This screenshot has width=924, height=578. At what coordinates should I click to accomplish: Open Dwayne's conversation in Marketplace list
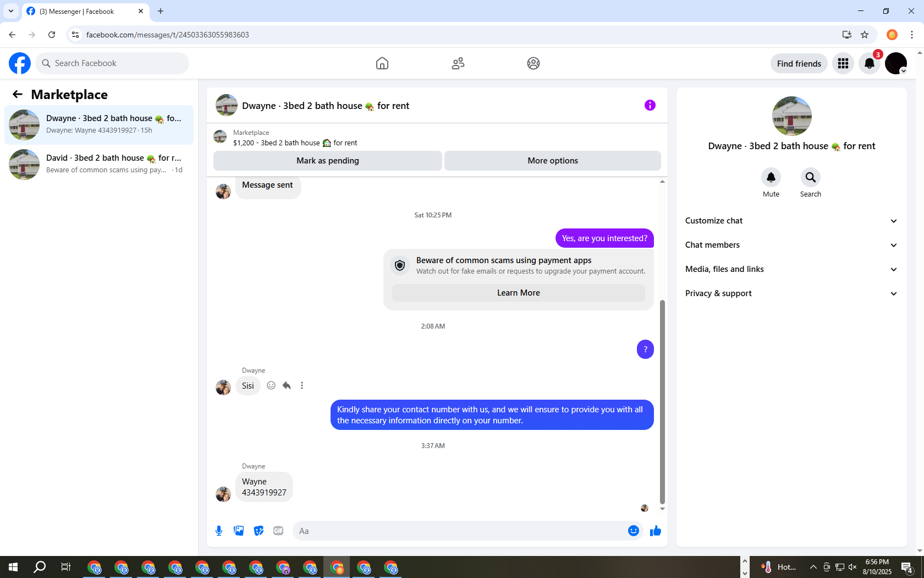pos(99,125)
